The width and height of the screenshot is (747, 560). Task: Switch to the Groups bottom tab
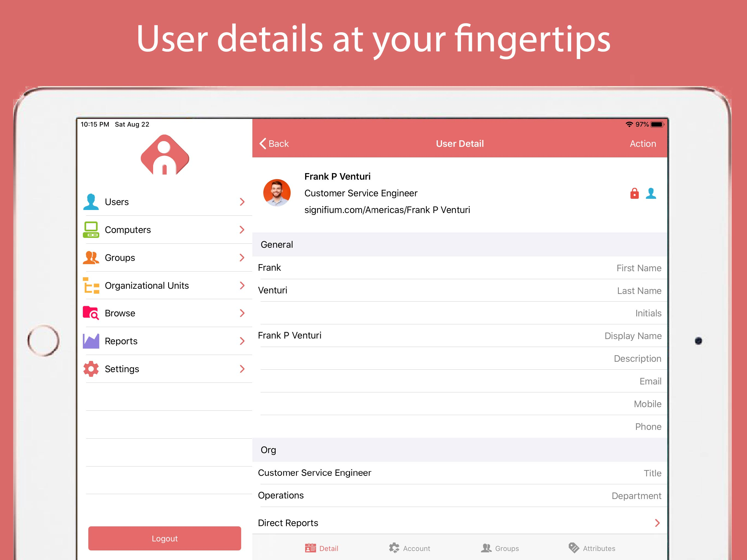point(500,548)
